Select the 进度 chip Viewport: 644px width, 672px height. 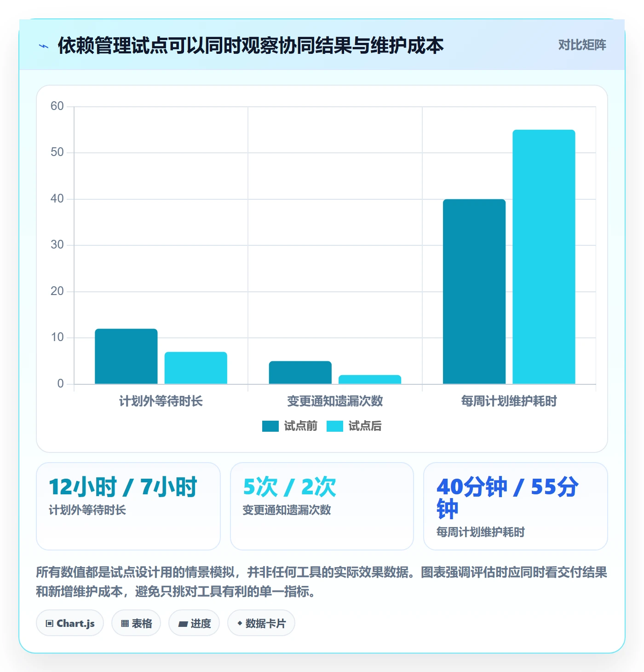(194, 623)
